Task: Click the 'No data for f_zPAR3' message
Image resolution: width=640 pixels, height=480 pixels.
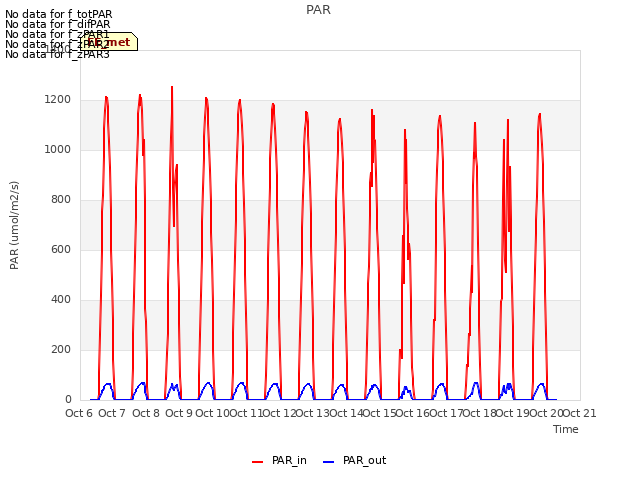Action: 57,54
